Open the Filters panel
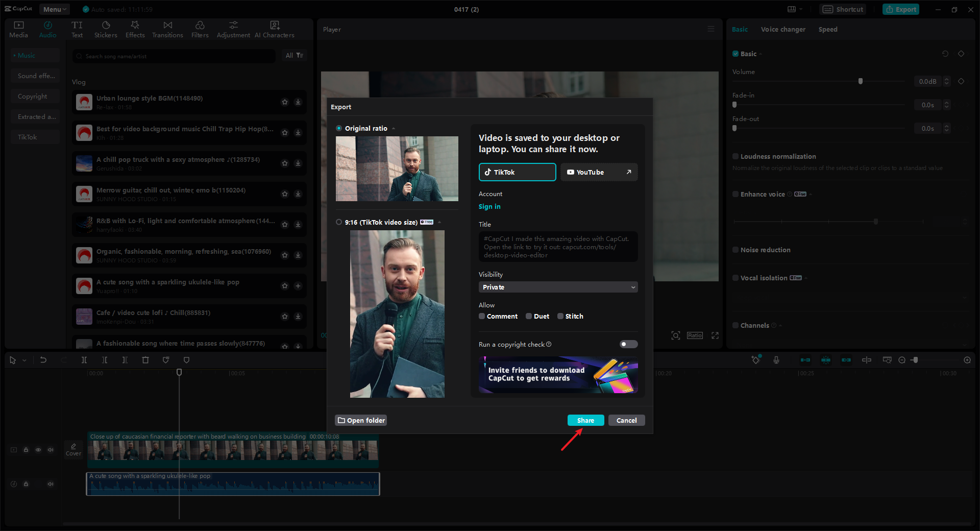 coord(200,29)
